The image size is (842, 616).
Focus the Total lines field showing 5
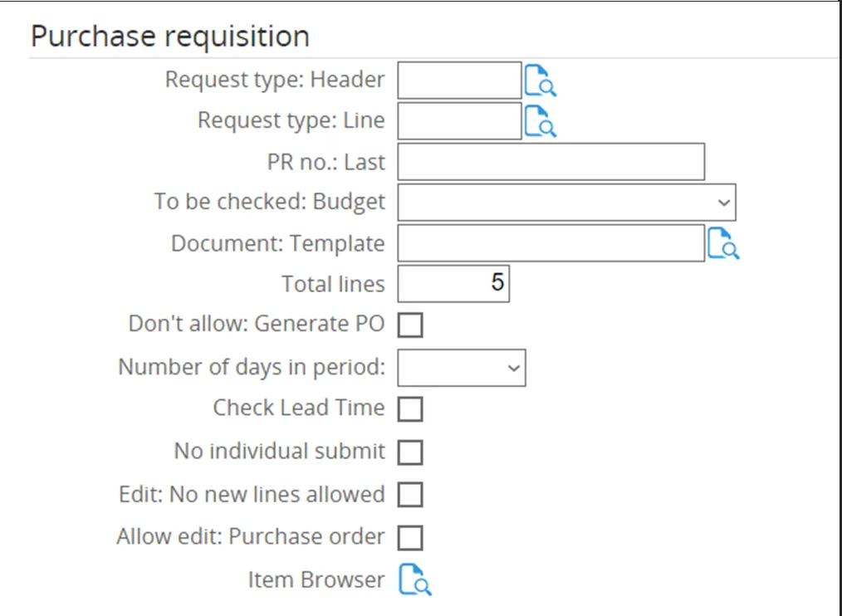(453, 284)
